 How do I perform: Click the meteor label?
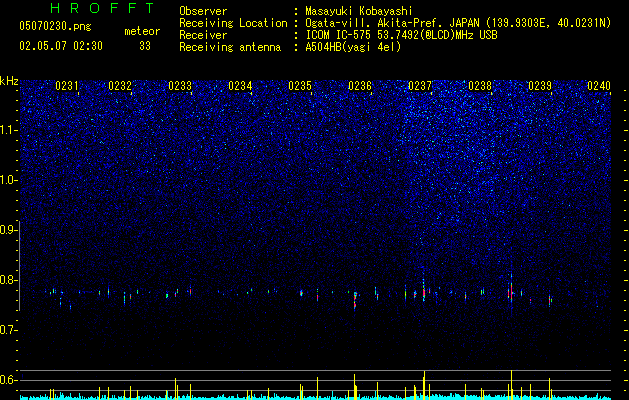tap(142, 31)
